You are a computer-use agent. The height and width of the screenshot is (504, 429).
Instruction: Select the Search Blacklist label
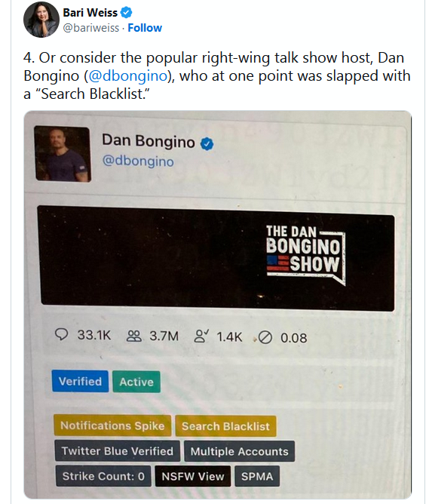pos(225,426)
